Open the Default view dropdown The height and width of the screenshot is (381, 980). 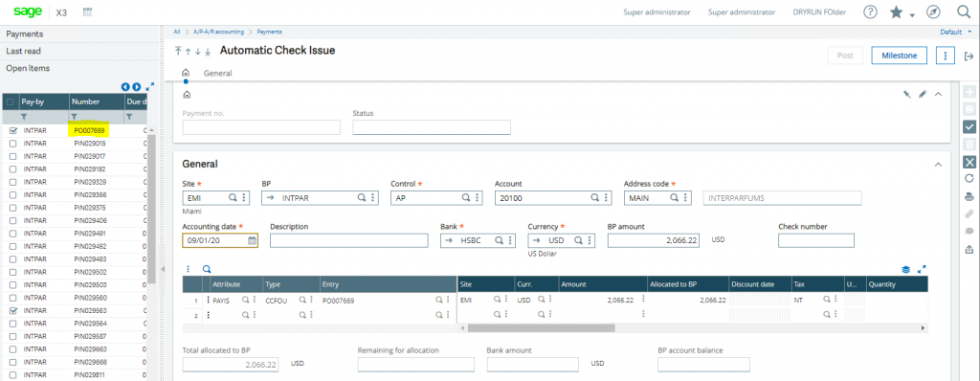(x=956, y=32)
